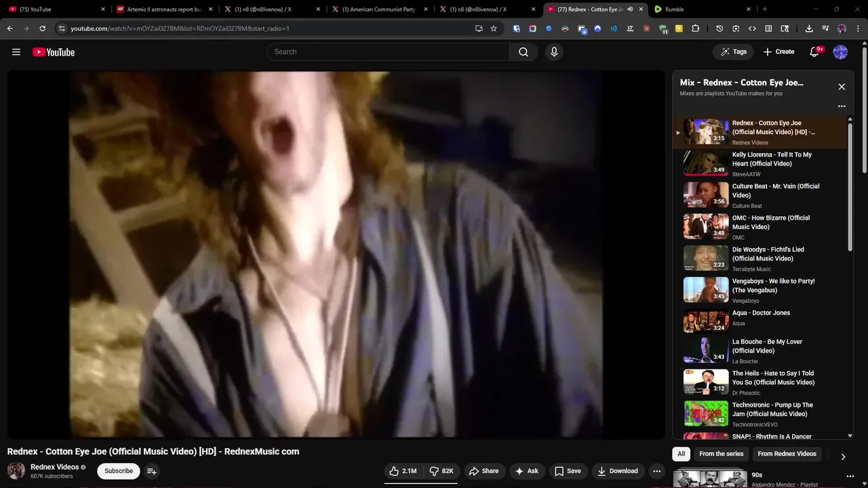The image size is (868, 488).
Task: Click the address bar URL
Action: pyautogui.click(x=180, y=28)
